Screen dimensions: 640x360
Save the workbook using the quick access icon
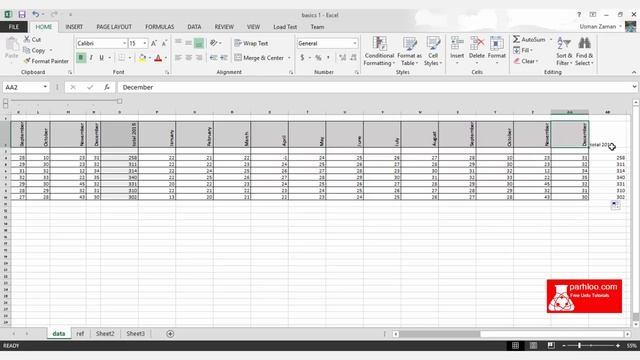[x=22, y=15]
